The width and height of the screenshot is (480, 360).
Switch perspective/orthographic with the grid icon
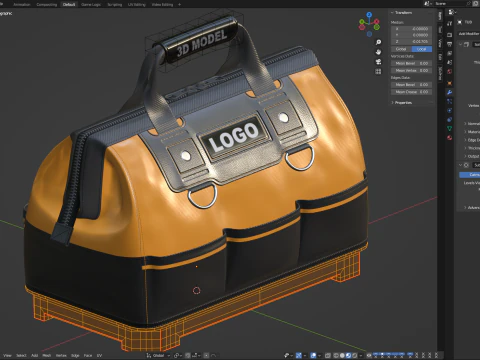tap(378, 71)
